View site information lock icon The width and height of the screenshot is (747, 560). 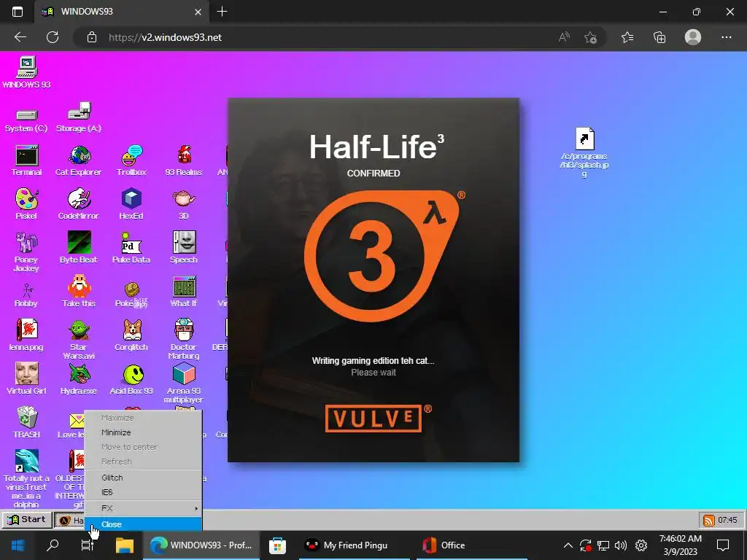click(92, 37)
